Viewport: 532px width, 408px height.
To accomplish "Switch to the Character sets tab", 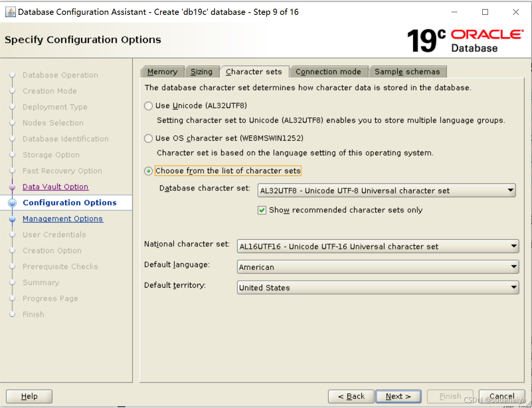I will (254, 71).
